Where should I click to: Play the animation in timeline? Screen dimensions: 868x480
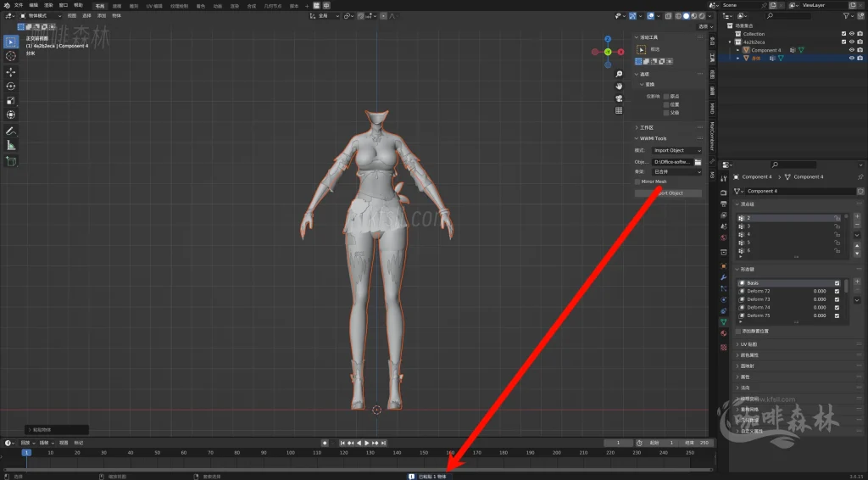[366, 443]
